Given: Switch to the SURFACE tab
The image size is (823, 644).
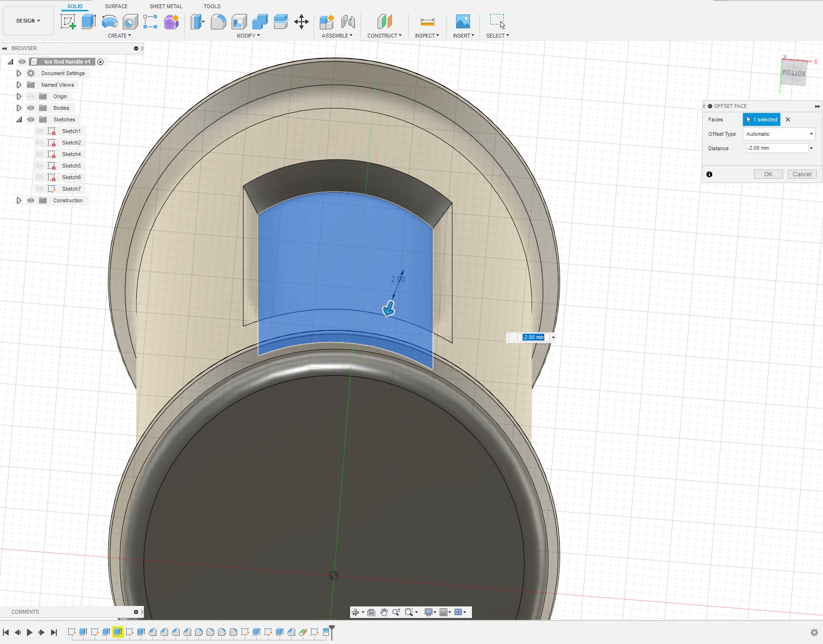Looking at the screenshot, I should pyautogui.click(x=115, y=6).
